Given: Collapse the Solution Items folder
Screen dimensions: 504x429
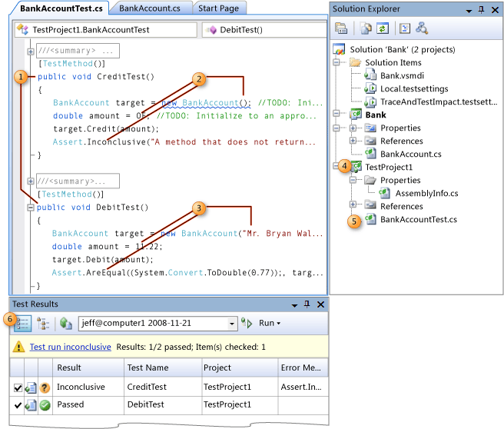Looking at the screenshot, I should pyautogui.click(x=337, y=62).
